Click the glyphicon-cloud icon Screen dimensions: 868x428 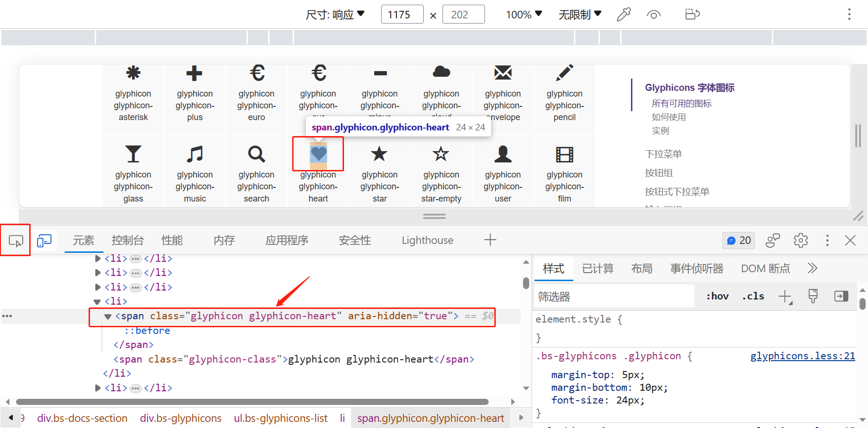pyautogui.click(x=442, y=72)
